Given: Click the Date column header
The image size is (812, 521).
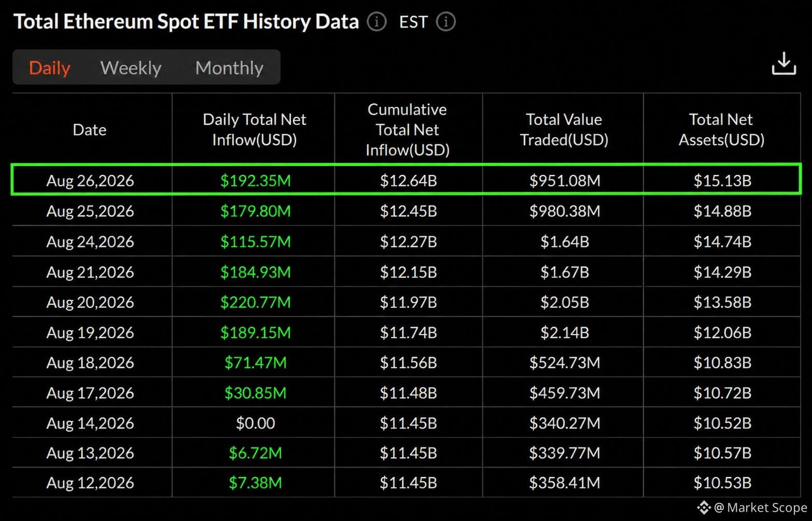Looking at the screenshot, I should pyautogui.click(x=90, y=129).
